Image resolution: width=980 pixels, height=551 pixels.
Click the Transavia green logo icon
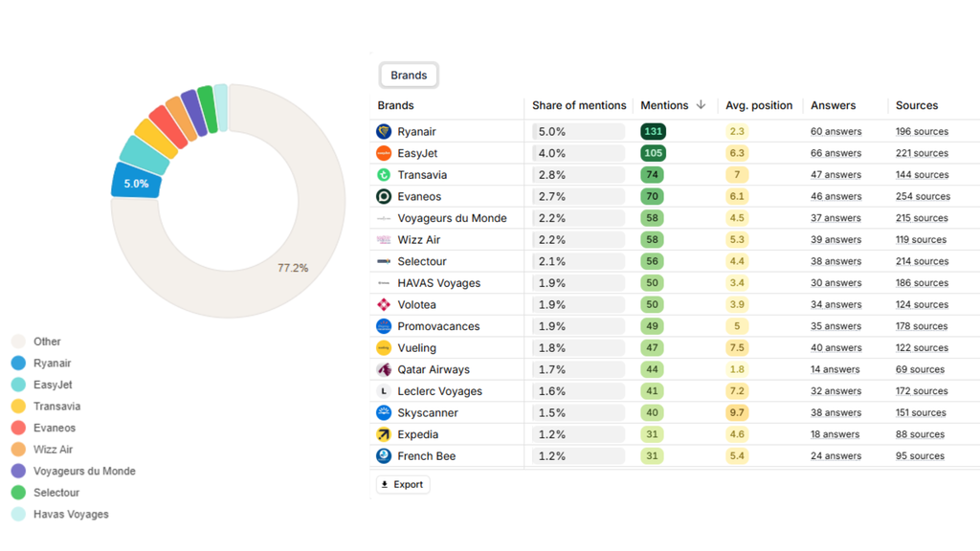[x=384, y=175]
